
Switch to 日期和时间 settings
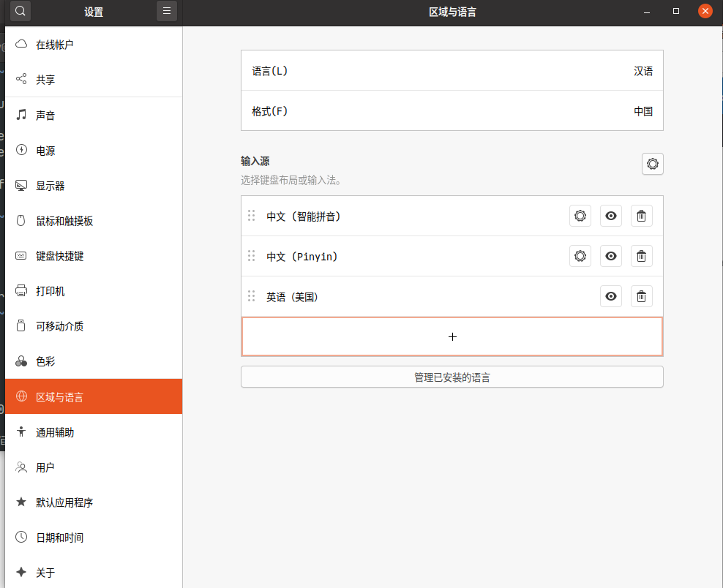click(x=94, y=537)
